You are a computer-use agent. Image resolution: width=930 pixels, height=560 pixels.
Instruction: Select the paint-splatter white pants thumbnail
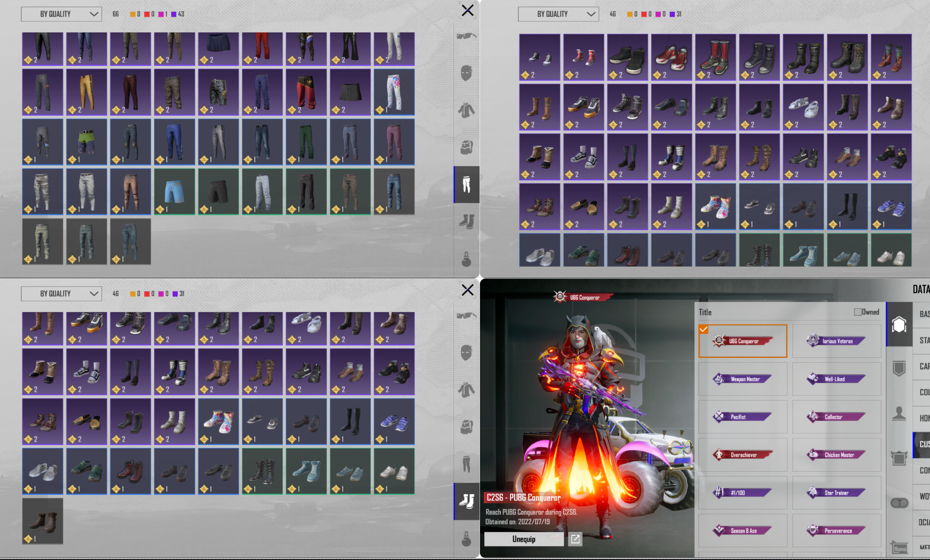pyautogui.click(x=394, y=92)
